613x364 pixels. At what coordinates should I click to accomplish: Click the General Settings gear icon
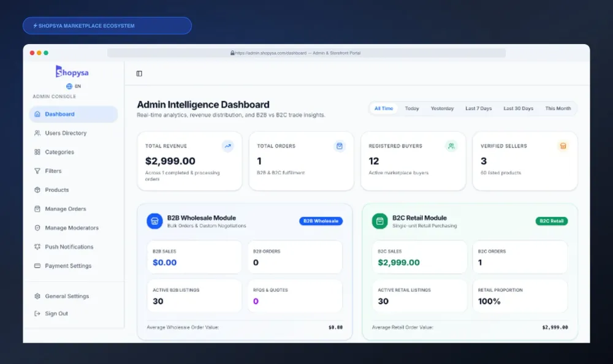click(x=37, y=297)
